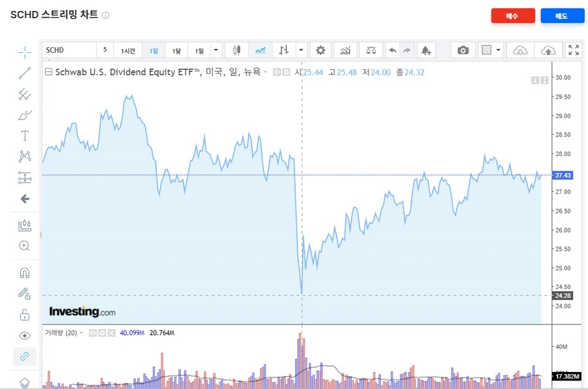Image resolution: width=588 pixels, height=389 pixels.
Task: Toggle magnet mode in left toolbar
Action: pos(25,273)
